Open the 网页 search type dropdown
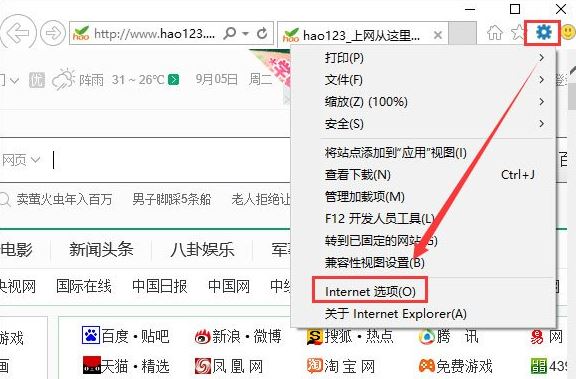 [21, 160]
